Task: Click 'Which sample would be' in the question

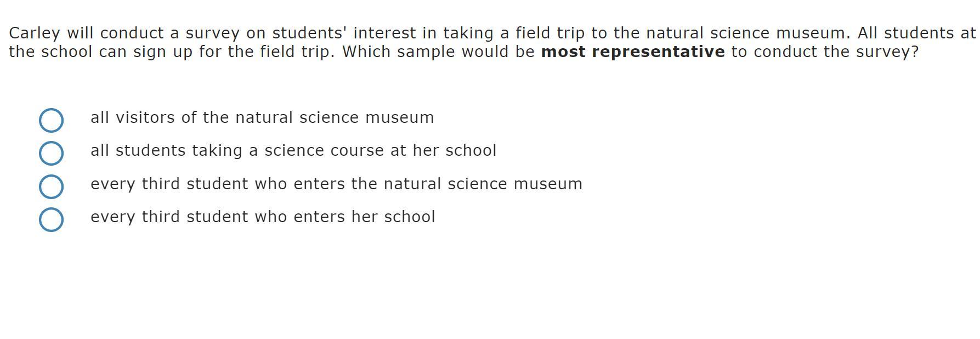Action: pos(438,52)
